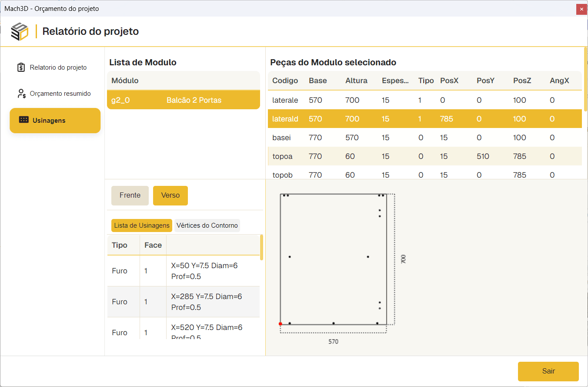Viewport: 588px width, 387px height.
Task: Click the Mach3D logo icon in header
Action: pyautogui.click(x=20, y=31)
